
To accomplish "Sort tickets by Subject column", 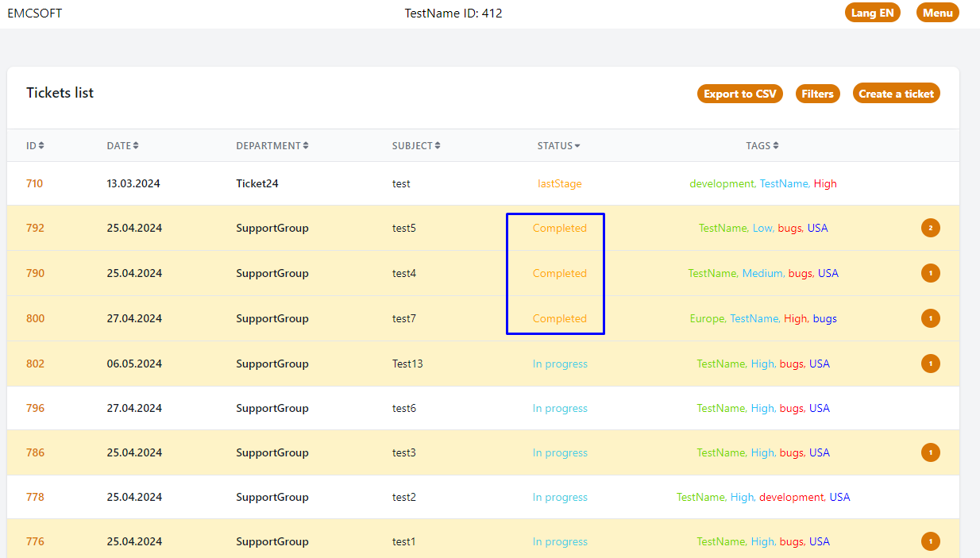I will click(415, 146).
